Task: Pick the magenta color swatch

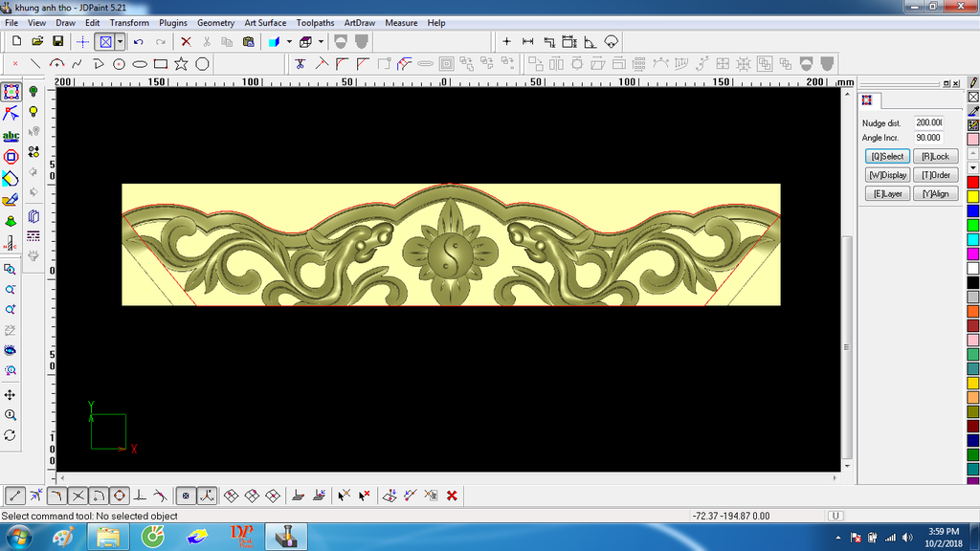Action: click(973, 253)
